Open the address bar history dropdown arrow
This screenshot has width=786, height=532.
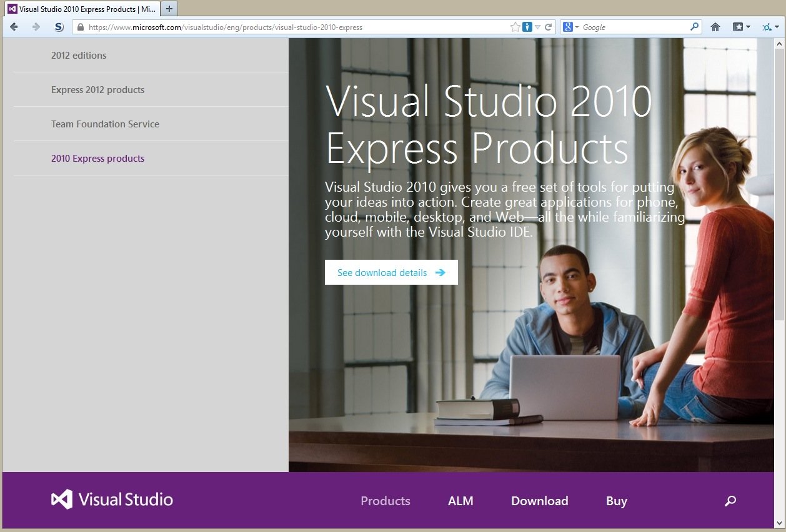tap(537, 27)
